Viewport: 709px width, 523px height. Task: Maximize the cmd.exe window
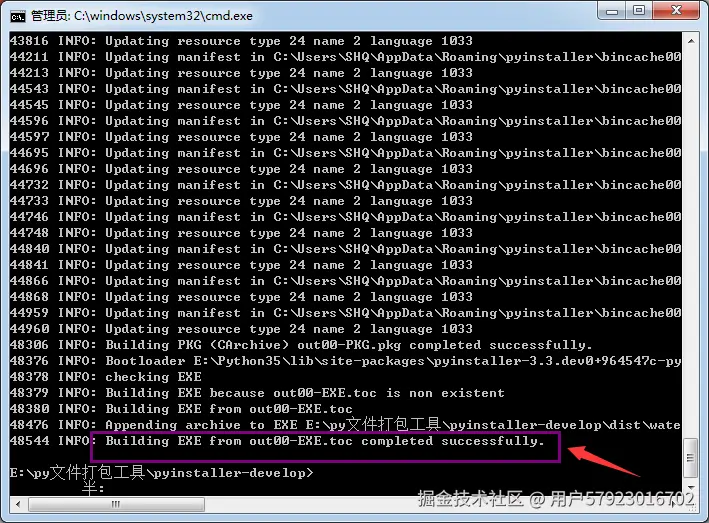(639, 11)
